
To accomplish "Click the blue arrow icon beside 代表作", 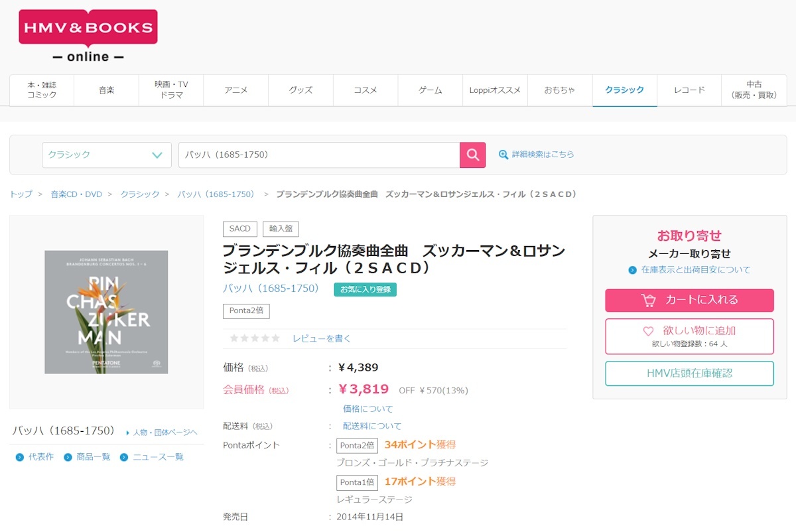I will tap(19, 456).
